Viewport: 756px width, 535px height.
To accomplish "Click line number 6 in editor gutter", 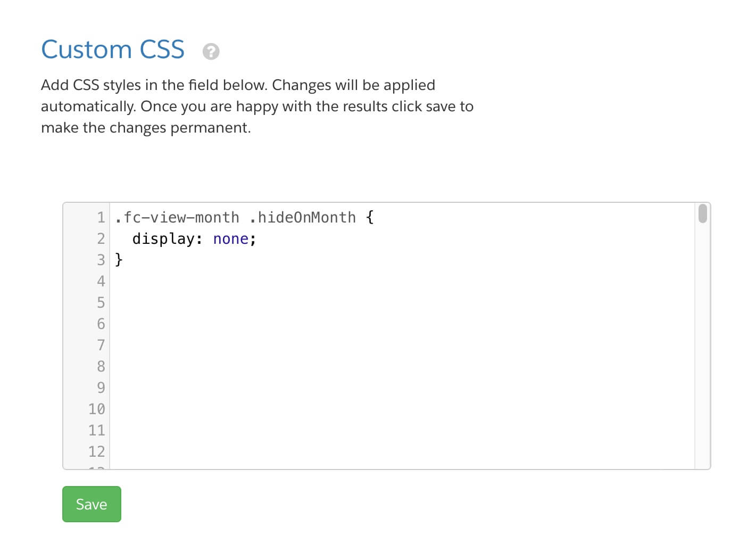I will pyautogui.click(x=101, y=324).
